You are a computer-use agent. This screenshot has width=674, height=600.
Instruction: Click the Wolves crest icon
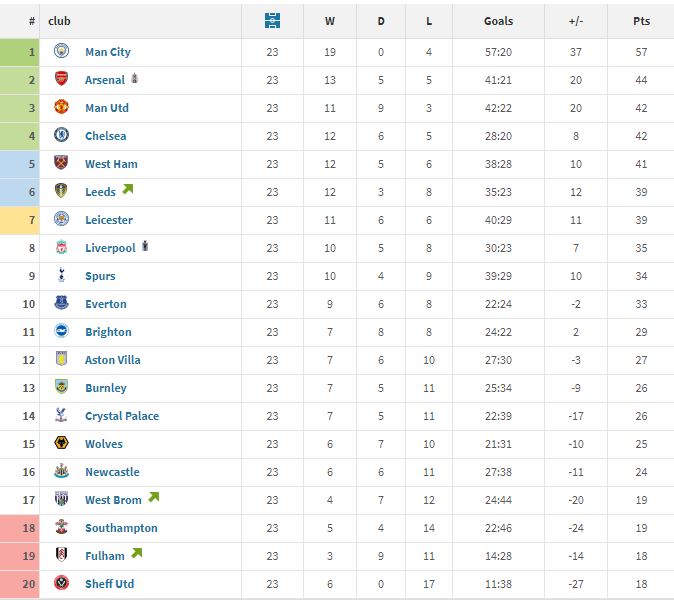coord(61,443)
